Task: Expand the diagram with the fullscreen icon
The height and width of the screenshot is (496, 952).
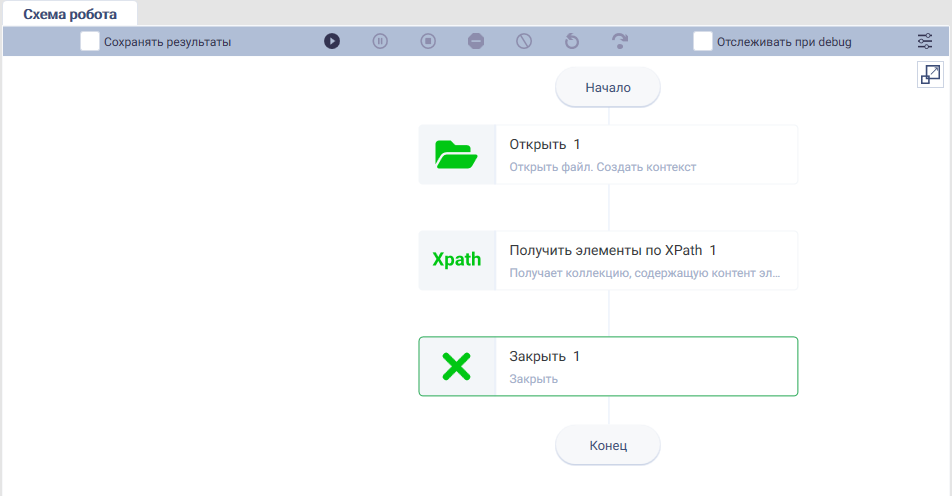Action: coord(930,75)
